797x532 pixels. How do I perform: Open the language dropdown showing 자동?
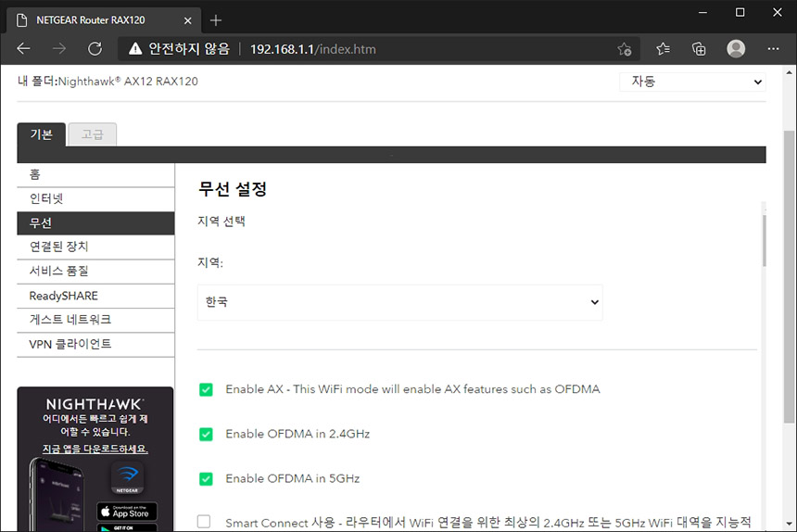tap(692, 82)
